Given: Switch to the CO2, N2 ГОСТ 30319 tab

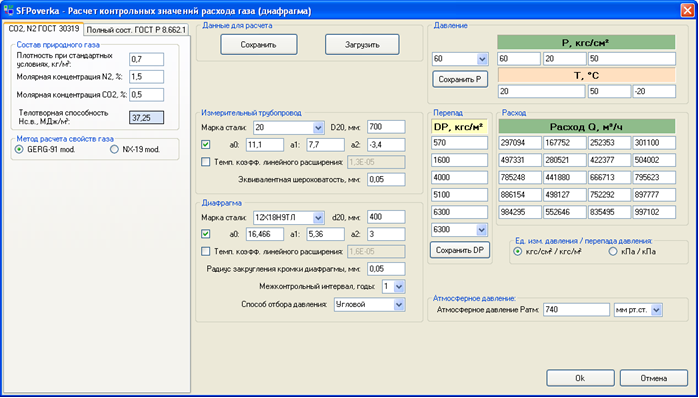Looking at the screenshot, I should click(x=44, y=29).
